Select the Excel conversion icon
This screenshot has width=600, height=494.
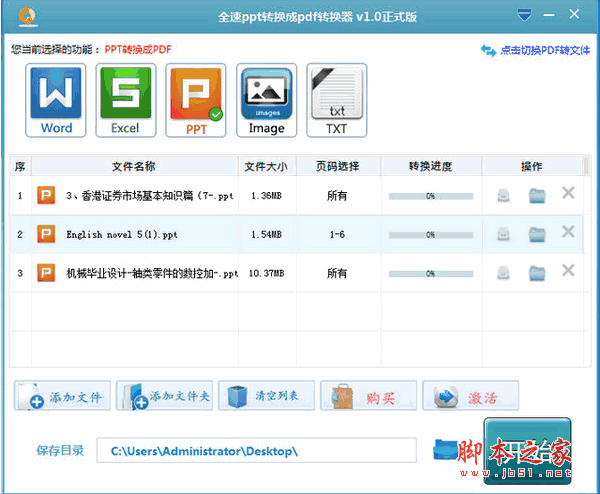(126, 100)
